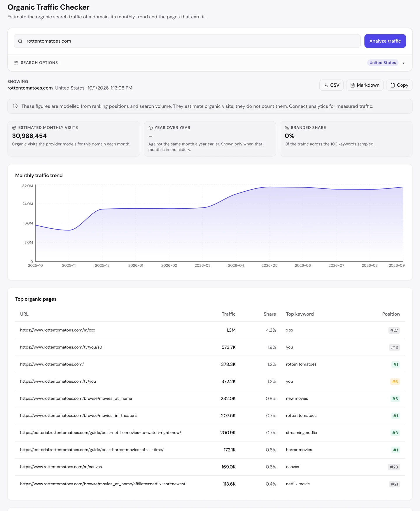Click the #23 position badge for canvas
The height and width of the screenshot is (511, 420).
(x=394, y=467)
